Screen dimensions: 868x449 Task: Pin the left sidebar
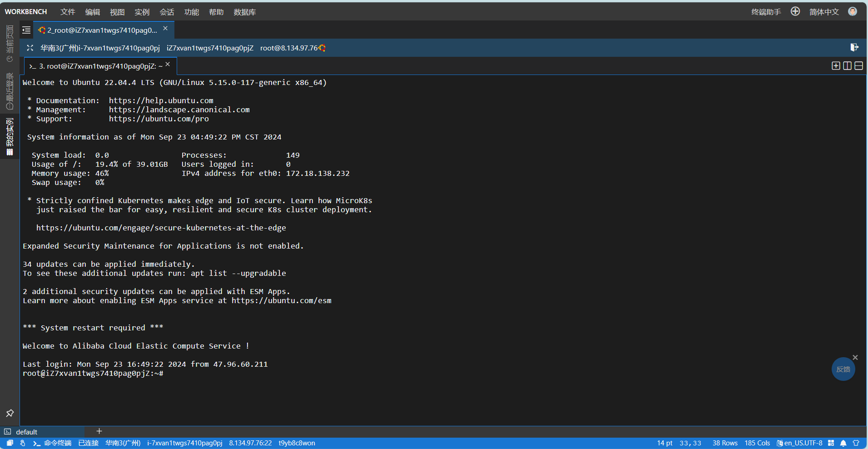coord(10,413)
